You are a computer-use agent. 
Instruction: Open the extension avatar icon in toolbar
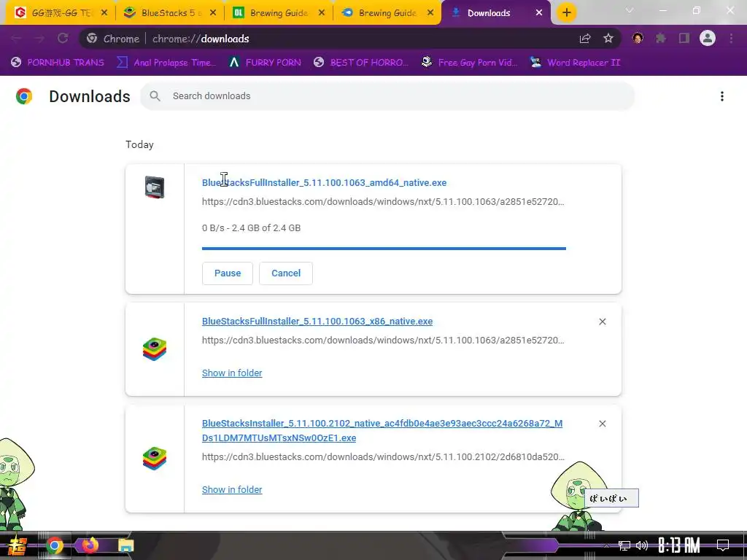[x=638, y=38]
